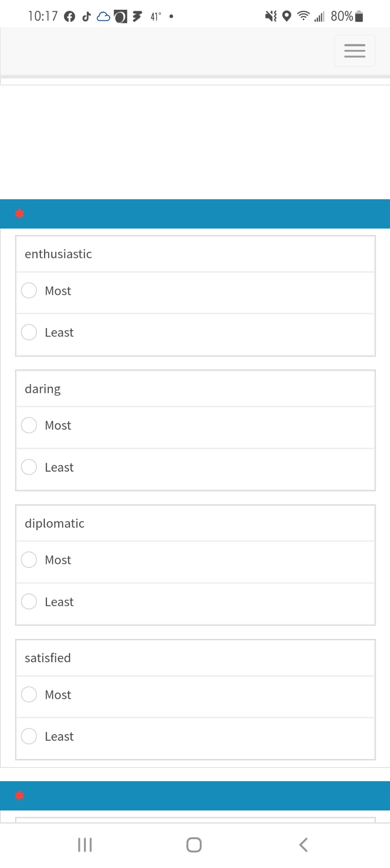Pick Most for satisfied
This screenshot has width=390, height=868.
click(x=29, y=694)
